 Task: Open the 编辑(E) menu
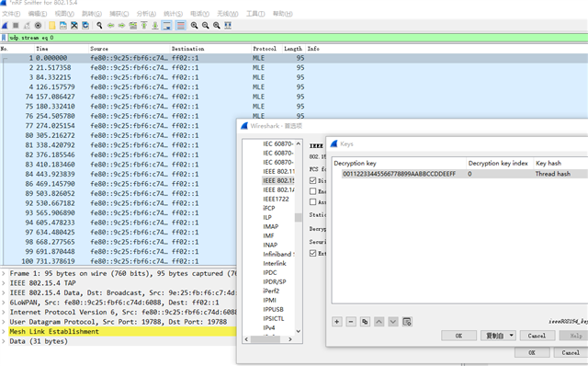click(38, 14)
